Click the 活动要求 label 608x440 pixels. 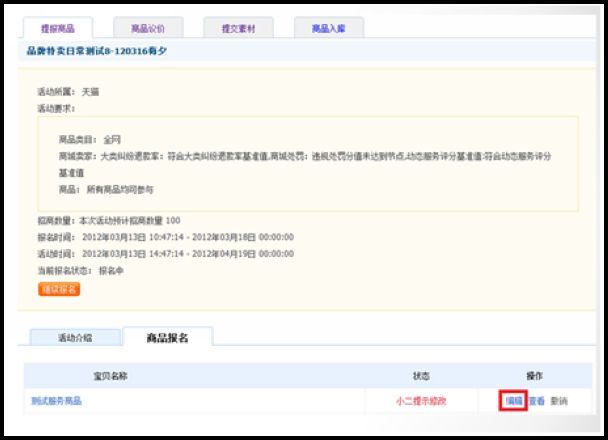coord(56,109)
